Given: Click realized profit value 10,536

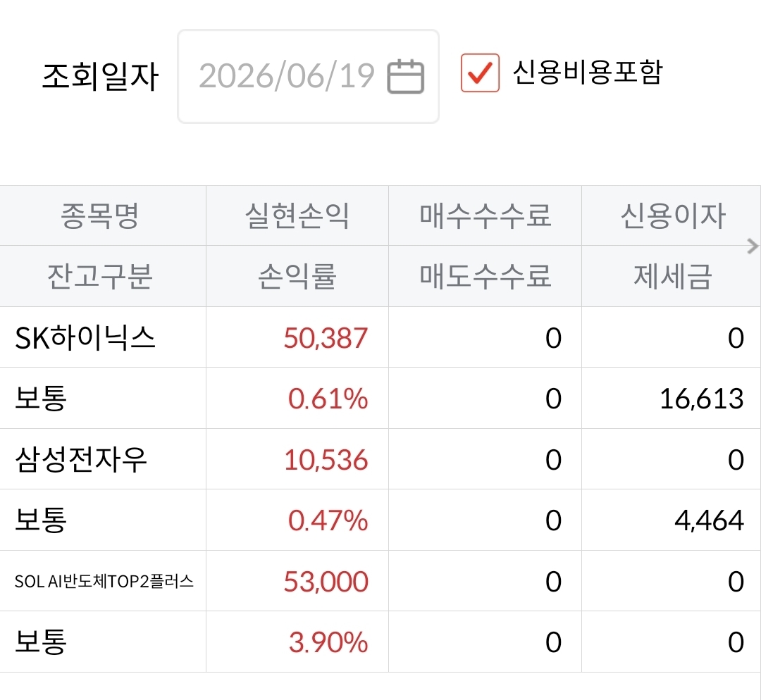Looking at the screenshot, I should tap(326, 460).
